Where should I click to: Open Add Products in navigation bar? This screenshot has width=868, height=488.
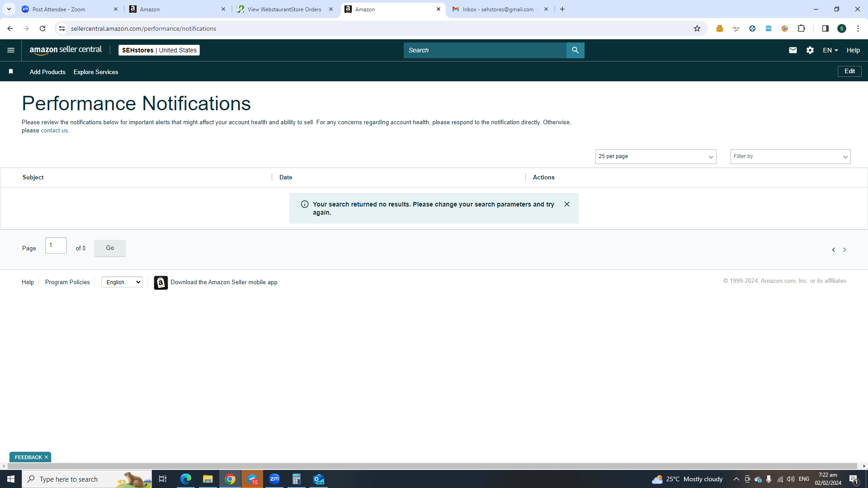point(47,72)
